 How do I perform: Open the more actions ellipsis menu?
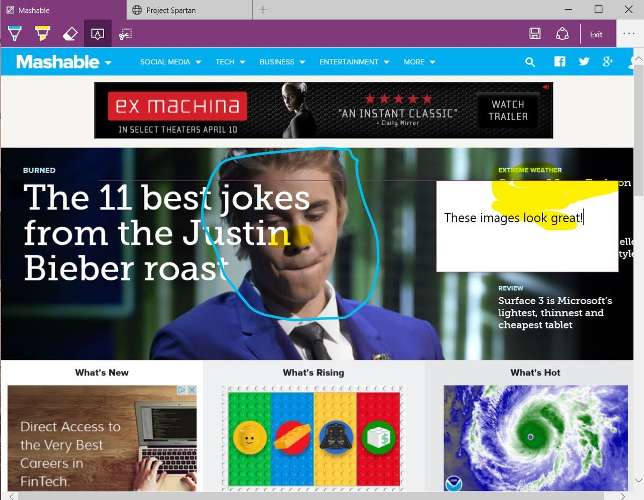[x=629, y=34]
